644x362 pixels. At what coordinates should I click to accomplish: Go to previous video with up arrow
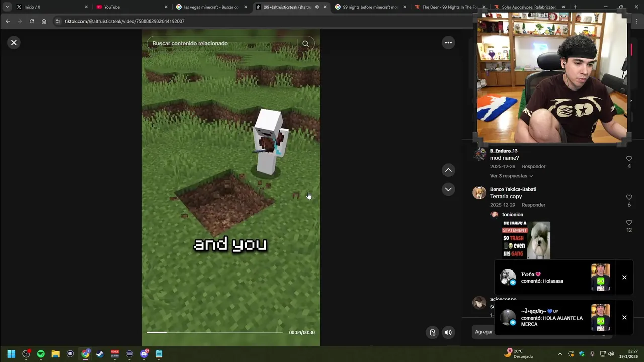[x=448, y=170]
